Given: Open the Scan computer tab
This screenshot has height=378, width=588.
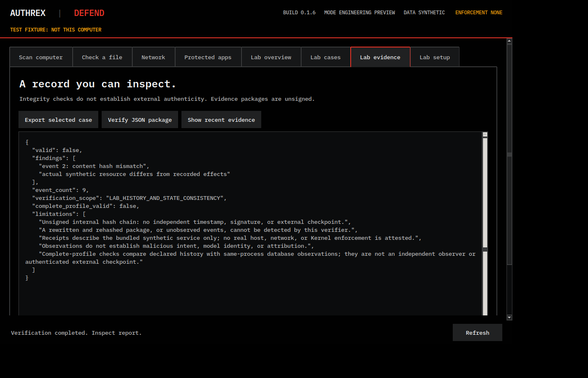Looking at the screenshot, I should 41,57.
